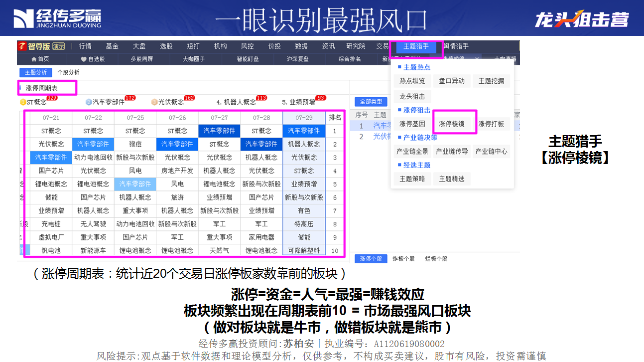Click the 涨停周期表 section title
Viewport: 644px width, 362px height.
42,88
